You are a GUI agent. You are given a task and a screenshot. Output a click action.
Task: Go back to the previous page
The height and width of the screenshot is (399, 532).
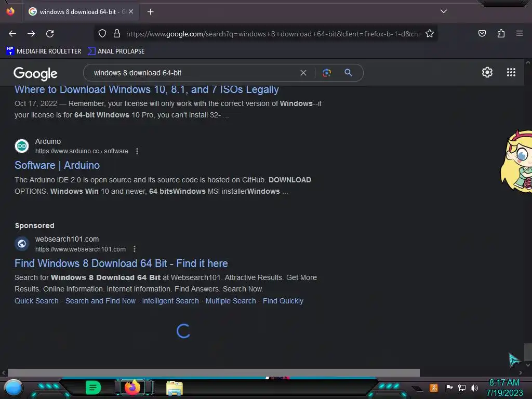coord(12,34)
